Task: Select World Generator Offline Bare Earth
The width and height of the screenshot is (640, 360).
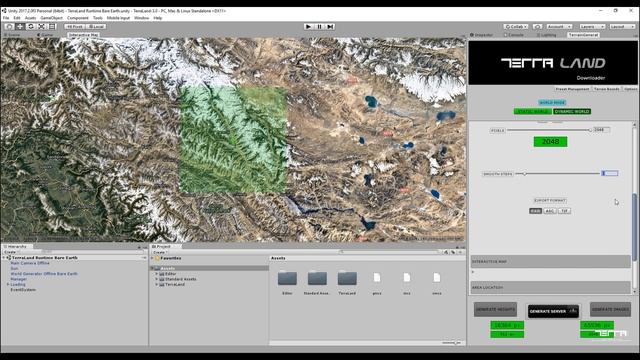Action: tap(44, 274)
